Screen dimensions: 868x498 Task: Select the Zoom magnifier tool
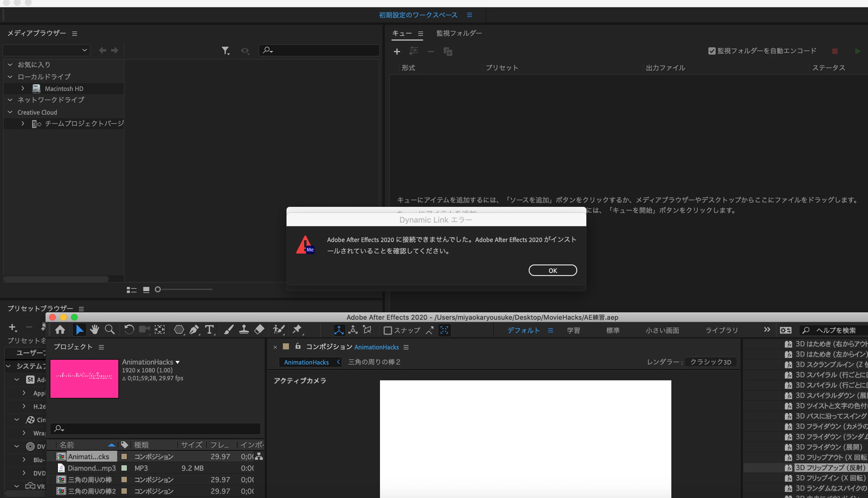(110, 330)
